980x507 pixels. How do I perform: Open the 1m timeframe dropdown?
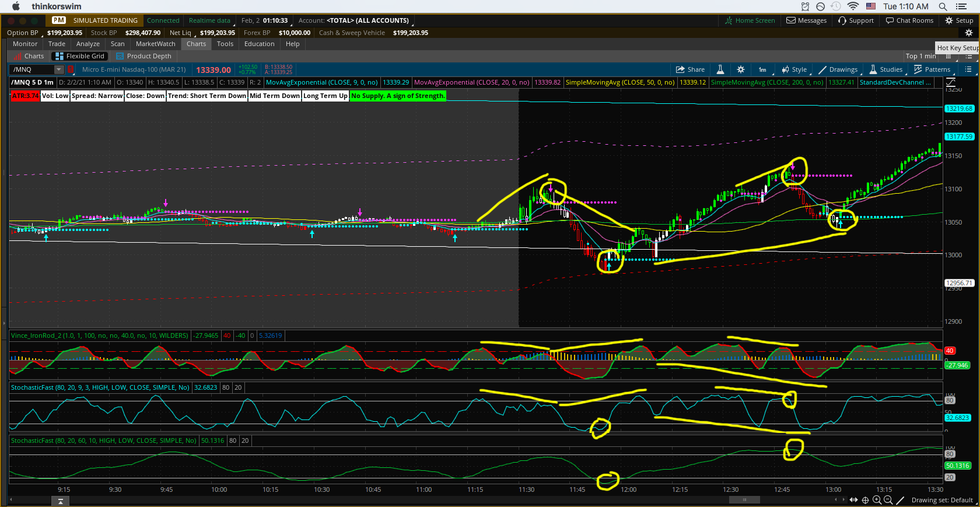pos(762,69)
